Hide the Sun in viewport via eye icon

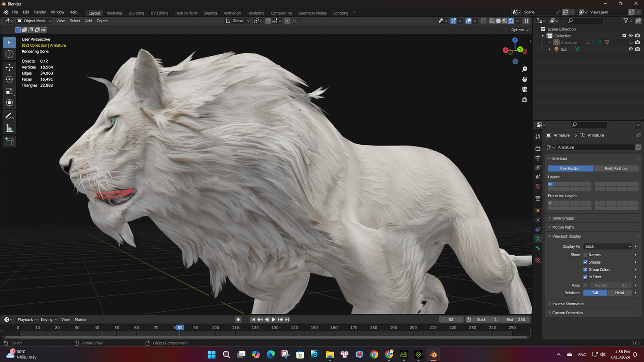[631, 49]
